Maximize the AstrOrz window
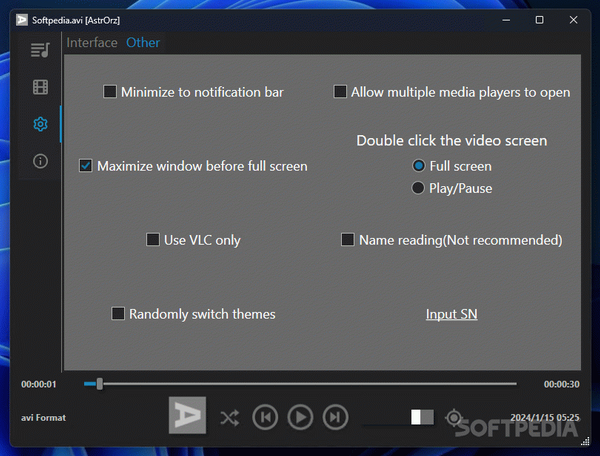Screen dimensions: 600x456 pyautogui.click(x=539, y=20)
